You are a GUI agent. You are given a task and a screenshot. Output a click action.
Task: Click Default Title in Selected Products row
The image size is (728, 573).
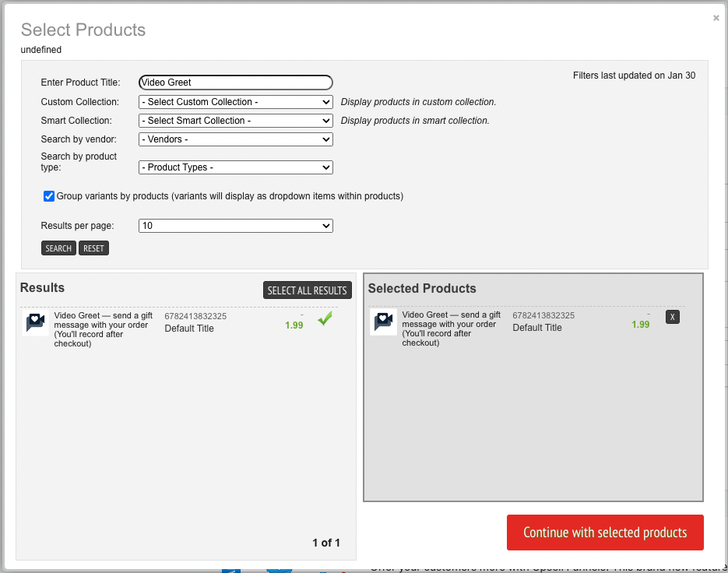click(x=536, y=327)
